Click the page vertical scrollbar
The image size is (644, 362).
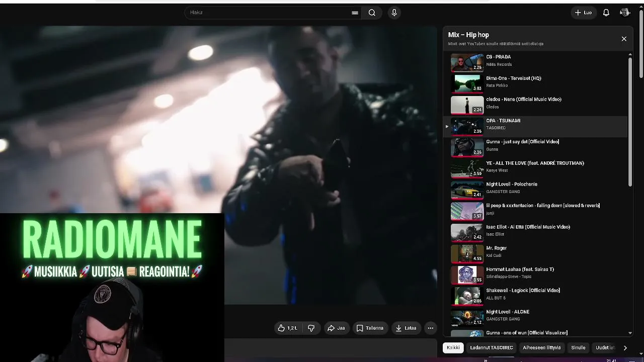click(641, 44)
